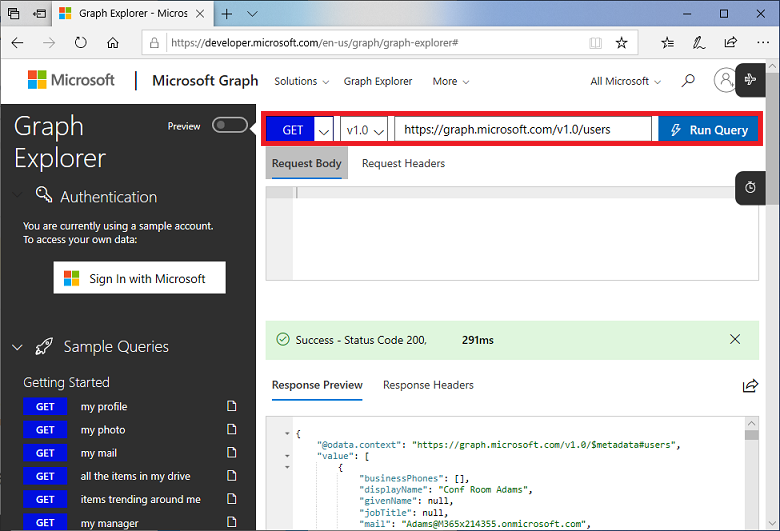Refresh the browser page
The height and width of the screenshot is (531, 780).
(81, 43)
